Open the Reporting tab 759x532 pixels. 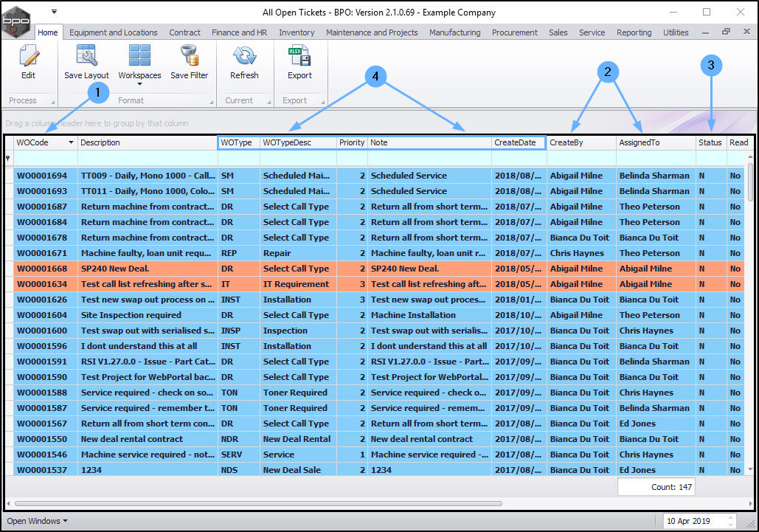click(634, 32)
